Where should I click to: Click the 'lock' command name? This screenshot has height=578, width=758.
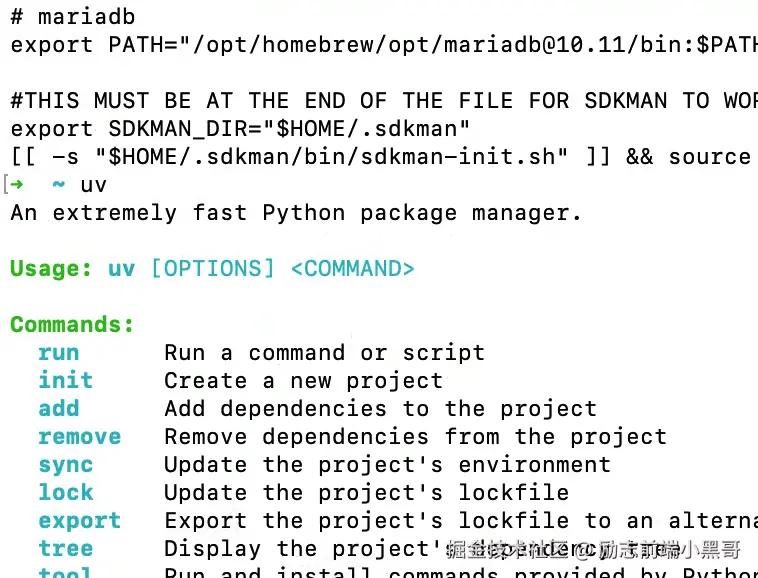[x=65, y=493]
